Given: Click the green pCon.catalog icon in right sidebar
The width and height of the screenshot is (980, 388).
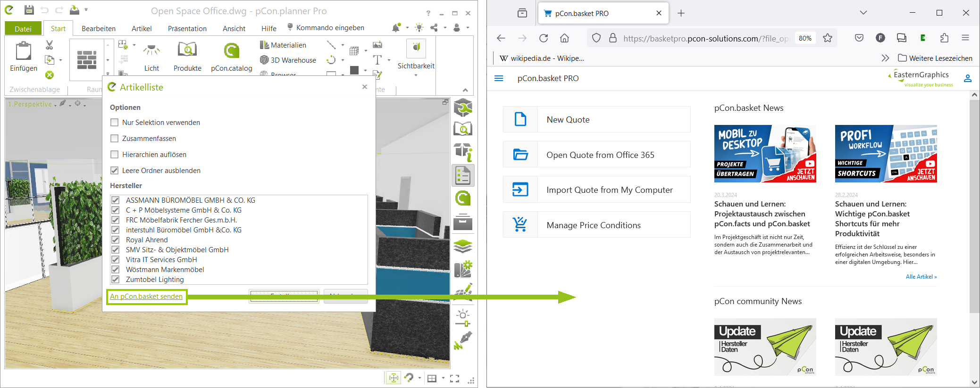Looking at the screenshot, I should pyautogui.click(x=463, y=198).
